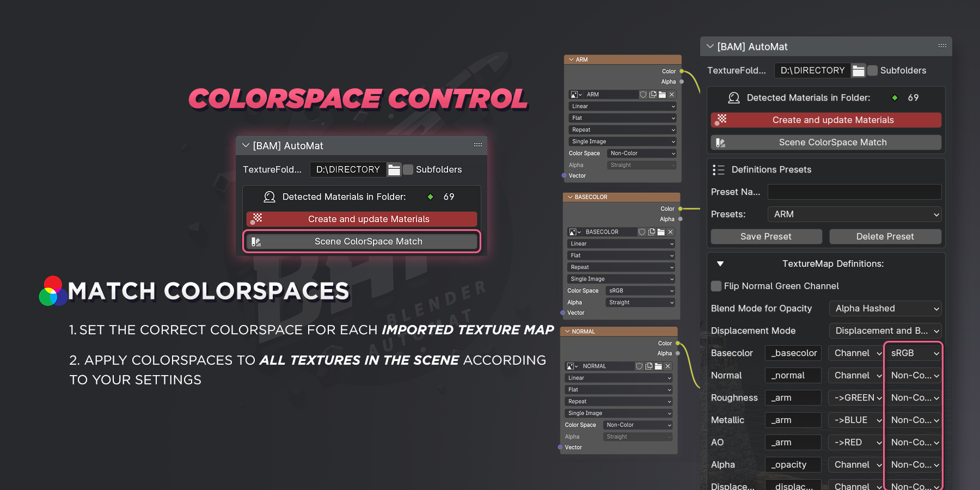The width and height of the screenshot is (980, 490).
Task: Toggle fake user shield on BASECOLOR image
Action: pyautogui.click(x=642, y=232)
